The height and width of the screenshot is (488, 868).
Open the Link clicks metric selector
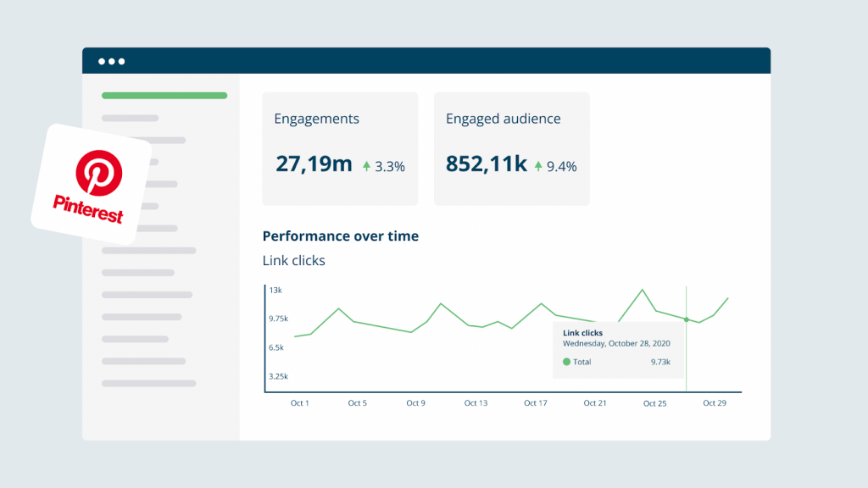(293, 261)
